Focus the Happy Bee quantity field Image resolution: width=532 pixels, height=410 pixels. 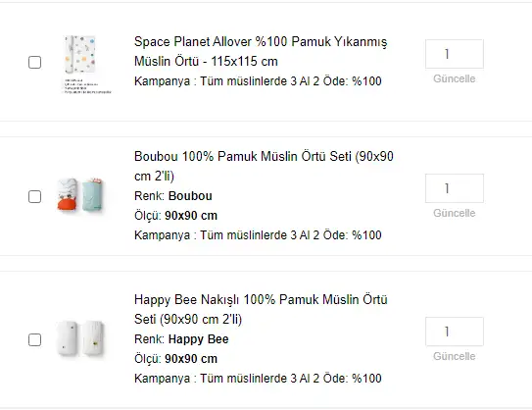455,332
